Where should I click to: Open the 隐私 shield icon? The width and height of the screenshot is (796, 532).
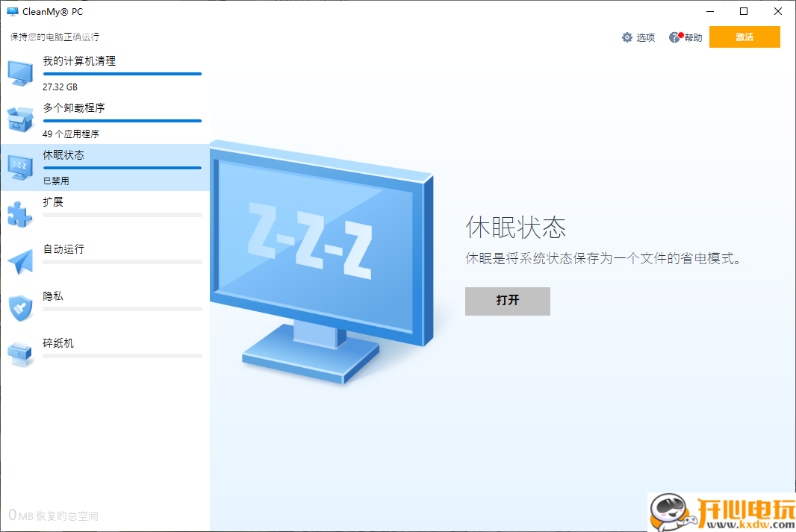coord(19,307)
